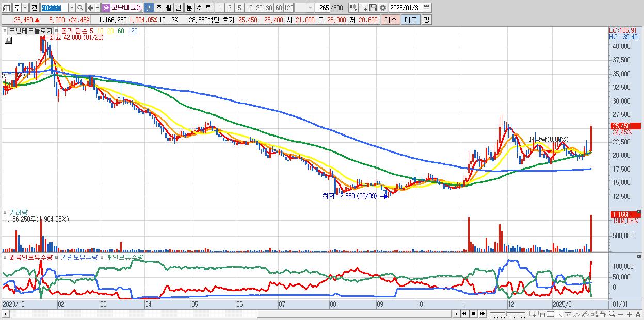Viewport: 644px width, 320px height.
Task: Select the 3 interval button
Action: 230,8
